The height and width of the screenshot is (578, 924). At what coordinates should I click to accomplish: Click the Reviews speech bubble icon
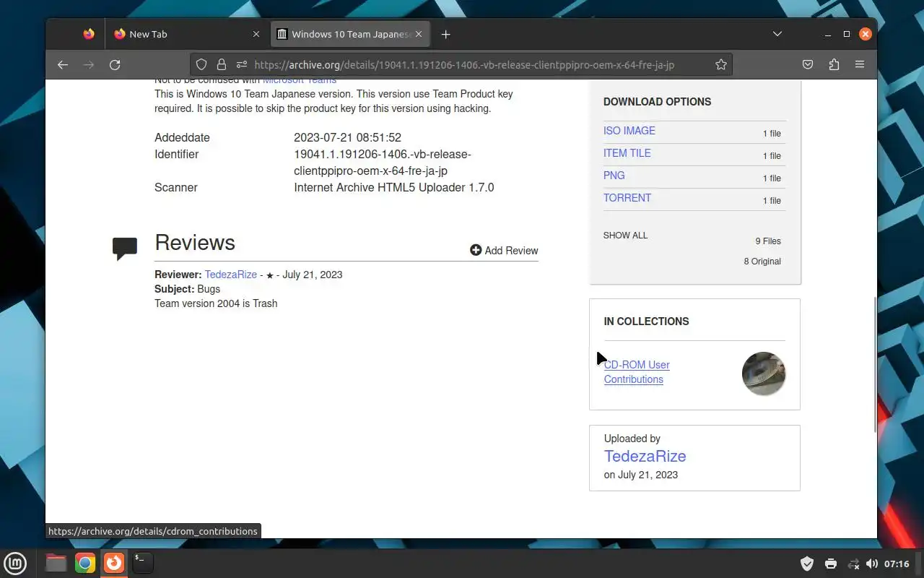(x=125, y=249)
